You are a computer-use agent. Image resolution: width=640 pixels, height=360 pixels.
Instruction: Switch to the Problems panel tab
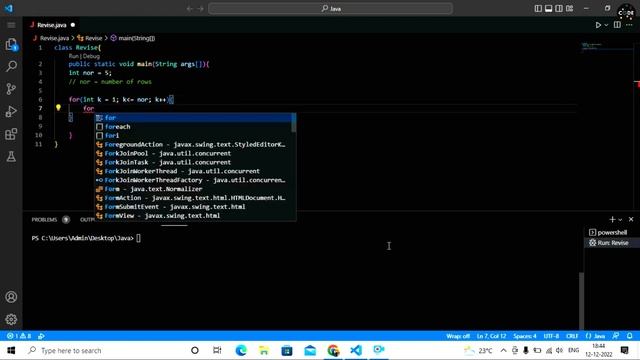coord(44,220)
